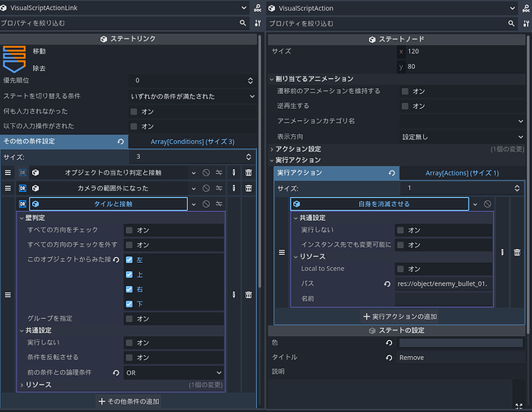Screen dimensions: 532x412
Task: Delete カメラの範囲外になった condition with trash icon
Action: [249, 188]
